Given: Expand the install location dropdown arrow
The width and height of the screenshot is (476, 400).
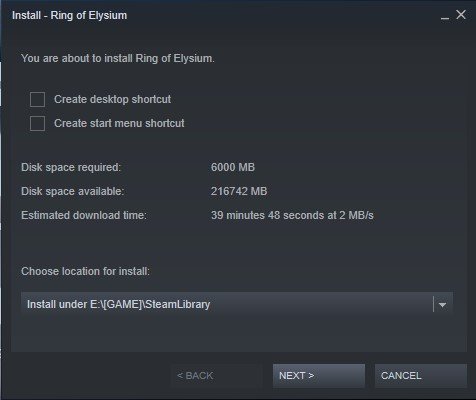Looking at the screenshot, I should pyautogui.click(x=442, y=304).
